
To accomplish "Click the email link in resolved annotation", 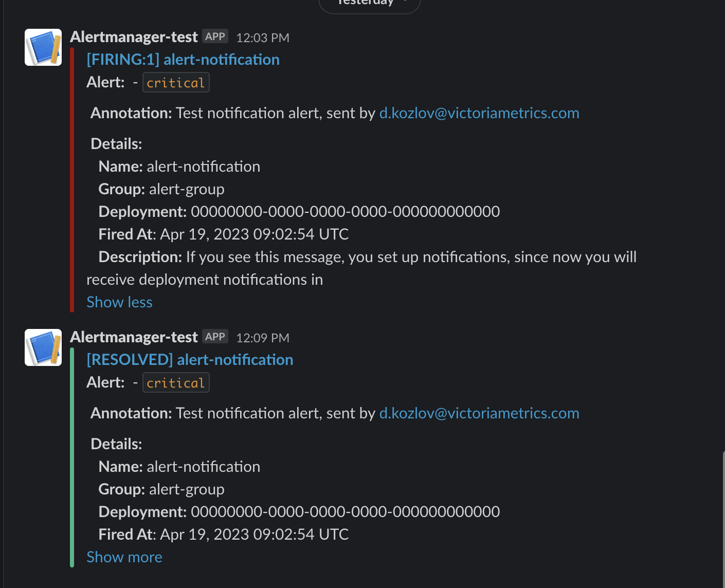I will [x=479, y=413].
